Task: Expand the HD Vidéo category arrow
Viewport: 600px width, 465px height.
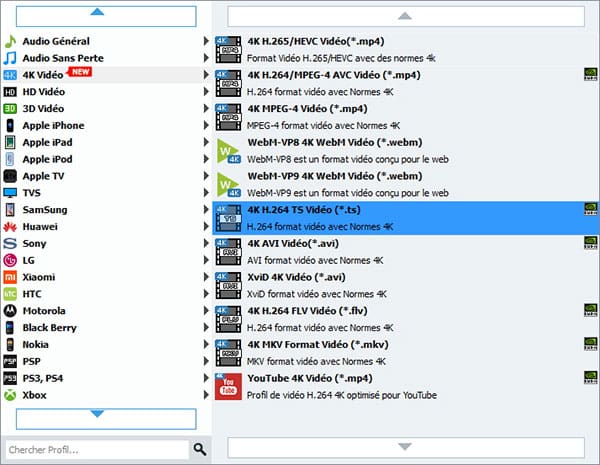Action: pyautogui.click(x=207, y=92)
